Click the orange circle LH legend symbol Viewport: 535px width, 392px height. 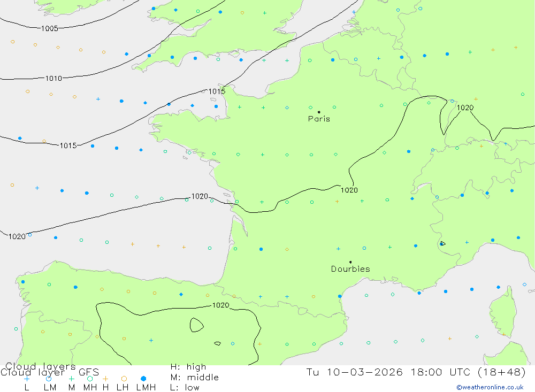[124, 379]
